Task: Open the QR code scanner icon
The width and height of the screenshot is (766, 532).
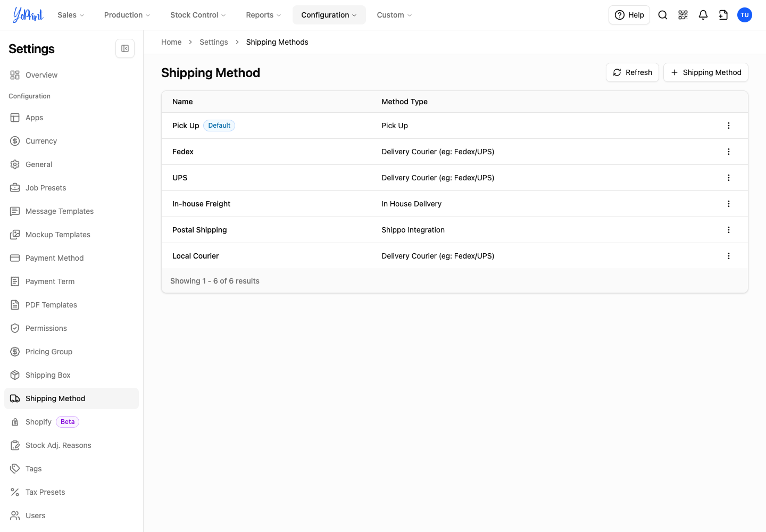Action: click(683, 15)
